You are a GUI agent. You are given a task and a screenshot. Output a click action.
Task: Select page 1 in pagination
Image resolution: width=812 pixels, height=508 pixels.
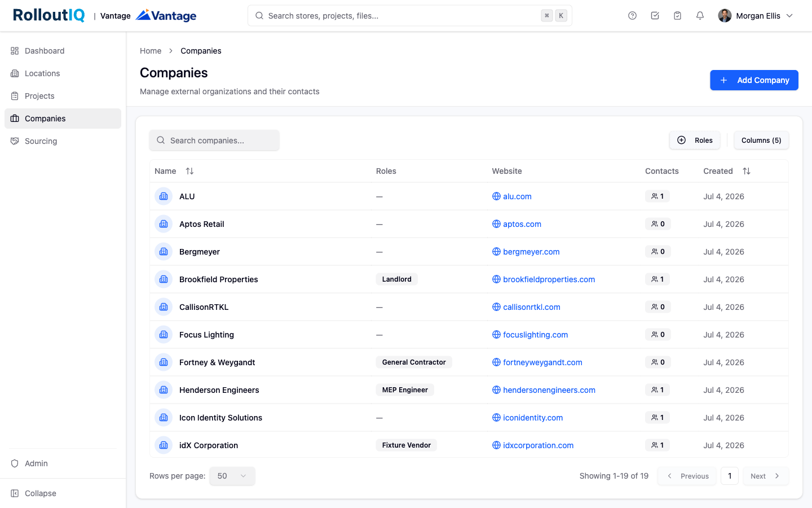(x=730, y=476)
